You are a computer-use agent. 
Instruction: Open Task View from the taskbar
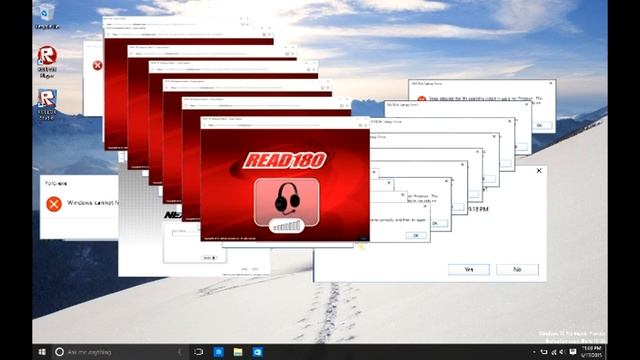coord(199,352)
